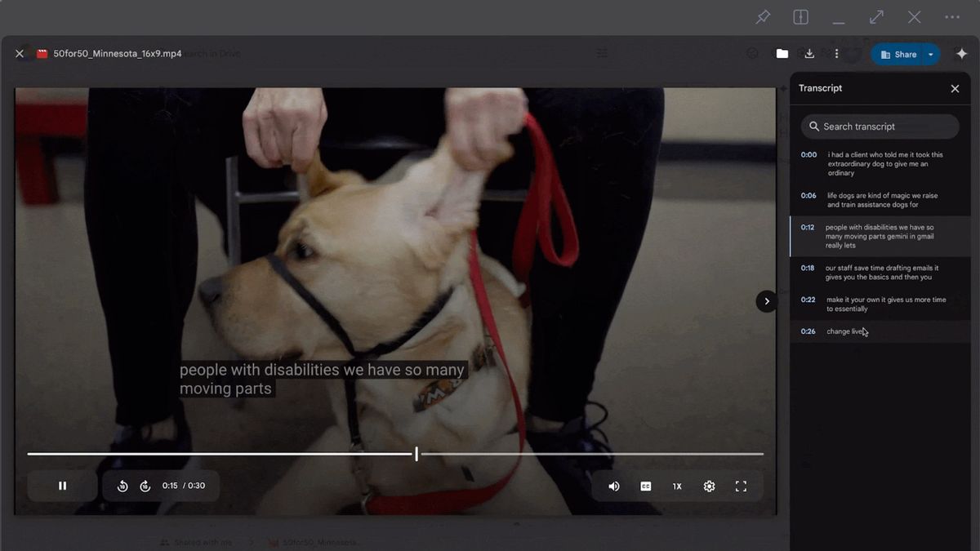980x551 pixels.
Task: Click the file name 50for50_Minnesota_16x9.mp4
Action: pyautogui.click(x=118, y=54)
